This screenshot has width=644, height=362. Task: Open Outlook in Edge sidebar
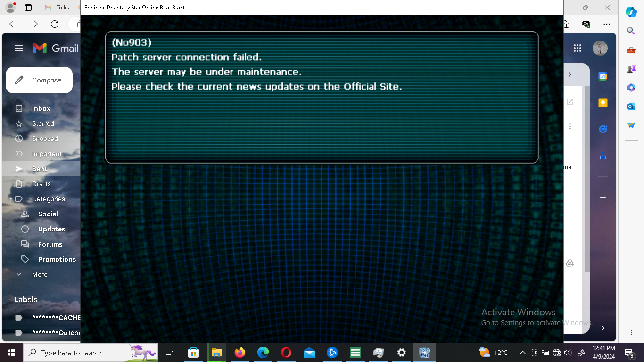(631, 107)
